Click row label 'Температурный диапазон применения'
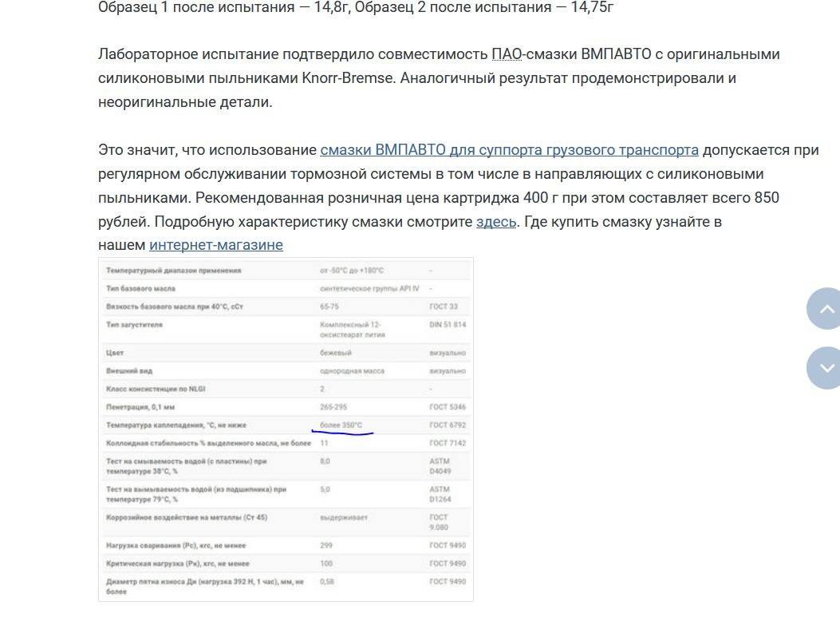 pos(174,271)
